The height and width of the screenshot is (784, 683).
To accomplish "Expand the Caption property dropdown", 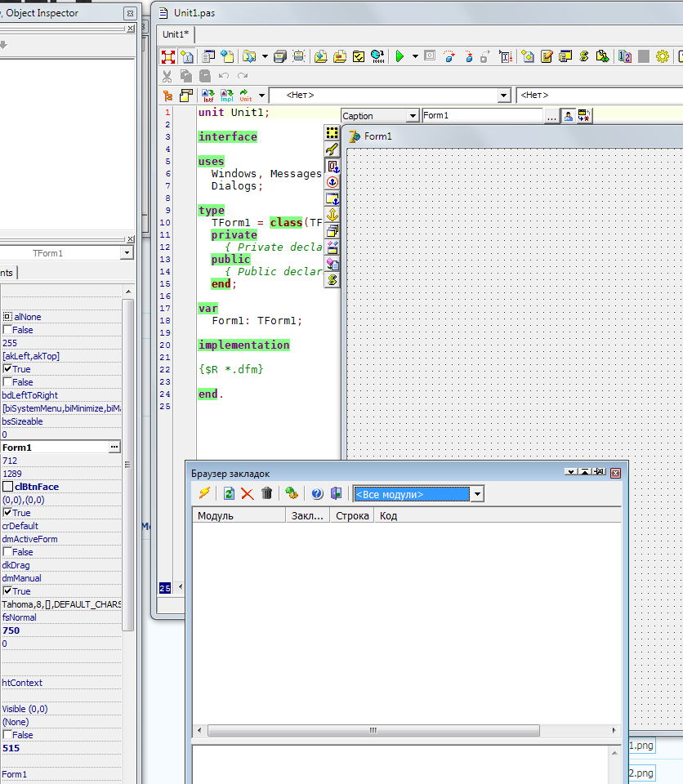I will pos(412,116).
